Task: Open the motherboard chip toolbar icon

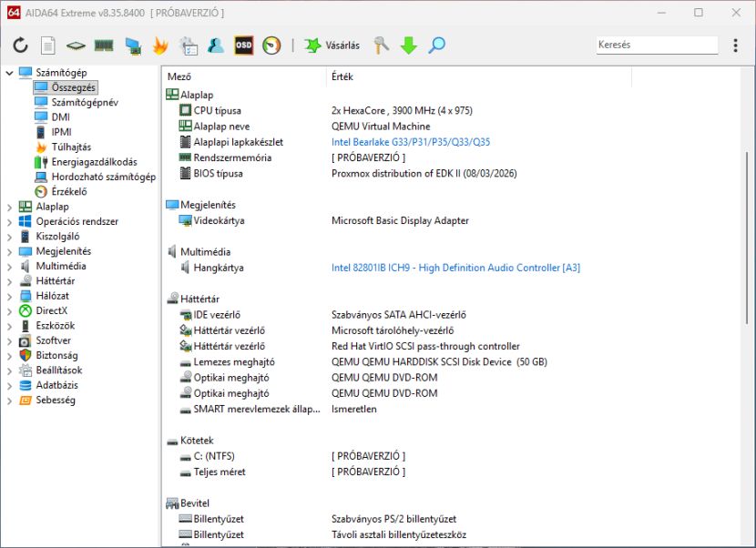Action: (x=76, y=46)
